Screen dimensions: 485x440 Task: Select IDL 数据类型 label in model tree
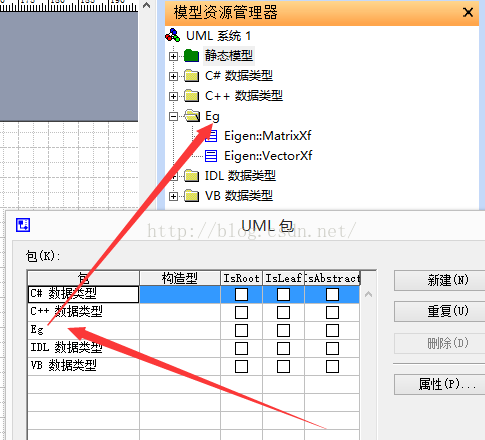point(240,176)
